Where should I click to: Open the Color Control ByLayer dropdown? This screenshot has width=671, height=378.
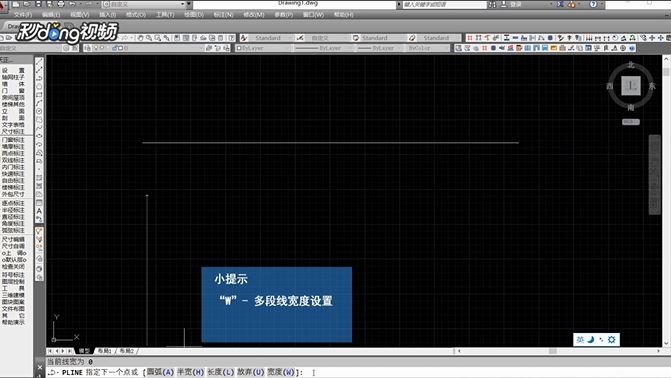click(264, 48)
